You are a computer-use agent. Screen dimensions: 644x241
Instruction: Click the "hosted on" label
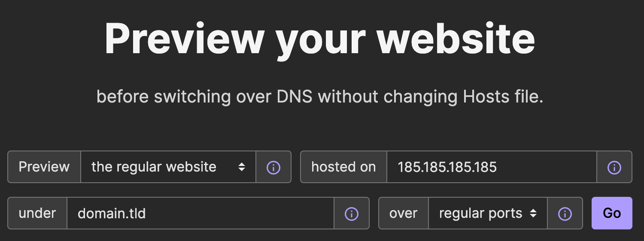[x=343, y=167]
